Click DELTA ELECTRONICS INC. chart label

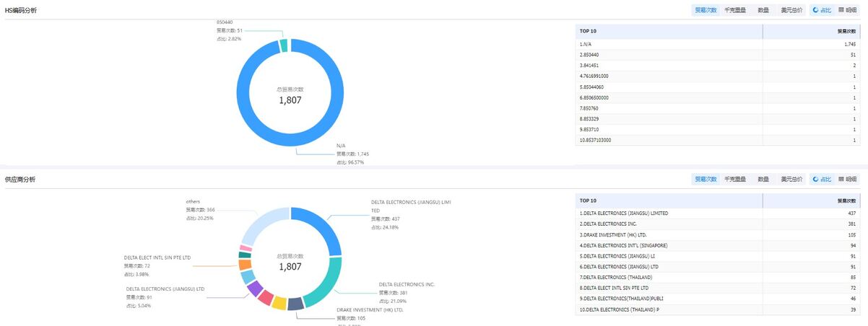(x=407, y=284)
